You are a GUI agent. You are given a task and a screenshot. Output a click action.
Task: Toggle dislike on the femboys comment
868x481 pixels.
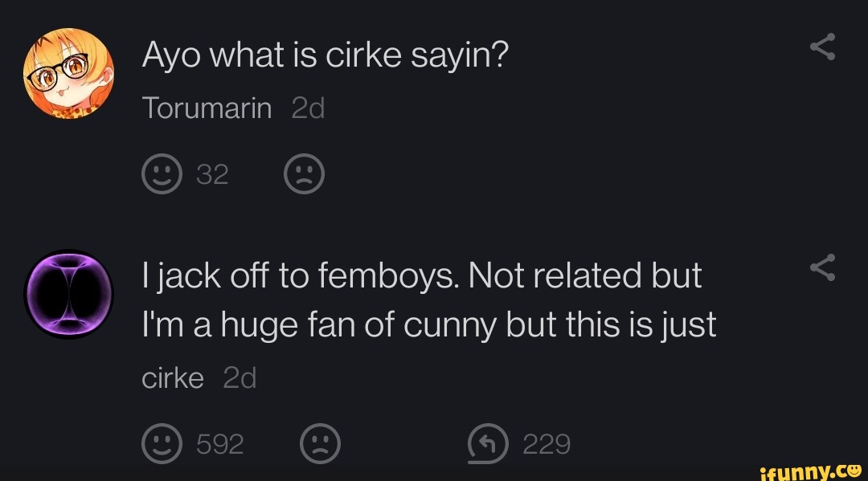pos(320,442)
